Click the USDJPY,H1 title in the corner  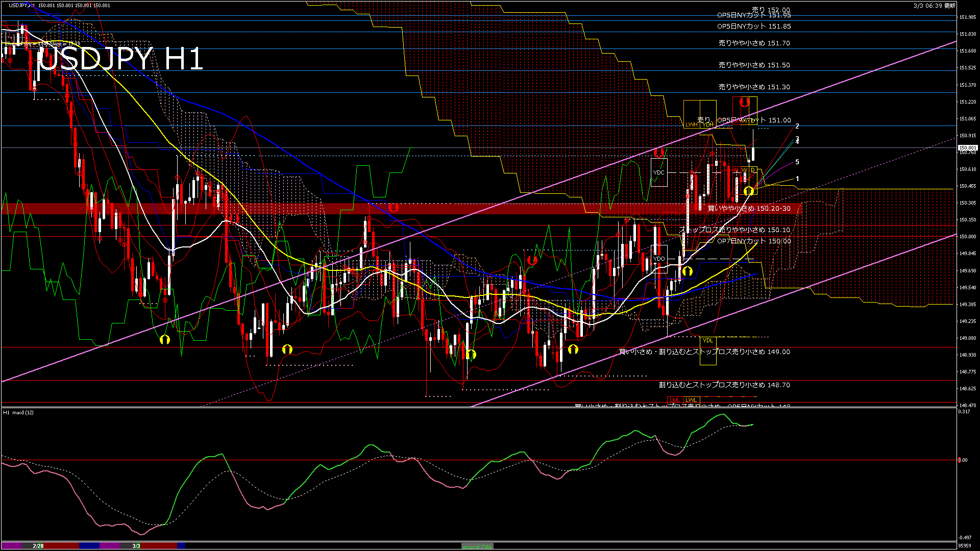click(x=22, y=5)
